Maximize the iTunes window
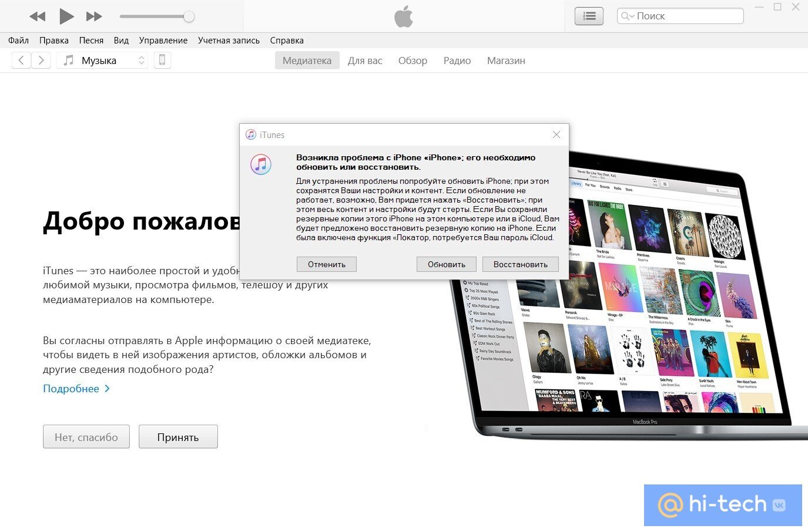The image size is (808, 532). pos(777,7)
